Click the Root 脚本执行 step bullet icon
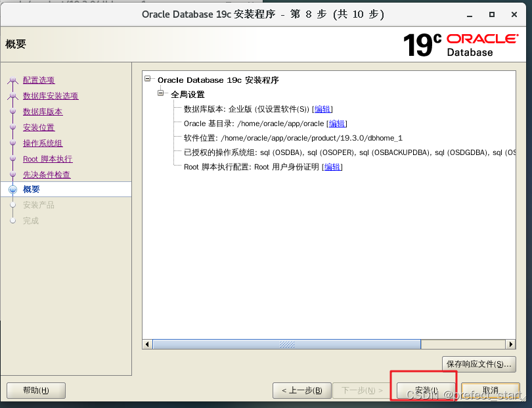The width and height of the screenshot is (532, 408). pyautogui.click(x=13, y=158)
